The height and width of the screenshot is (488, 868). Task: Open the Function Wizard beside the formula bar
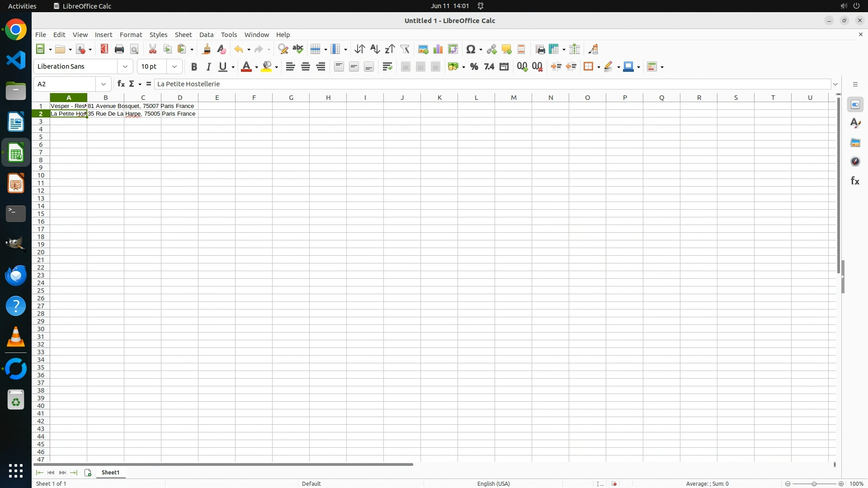click(121, 84)
